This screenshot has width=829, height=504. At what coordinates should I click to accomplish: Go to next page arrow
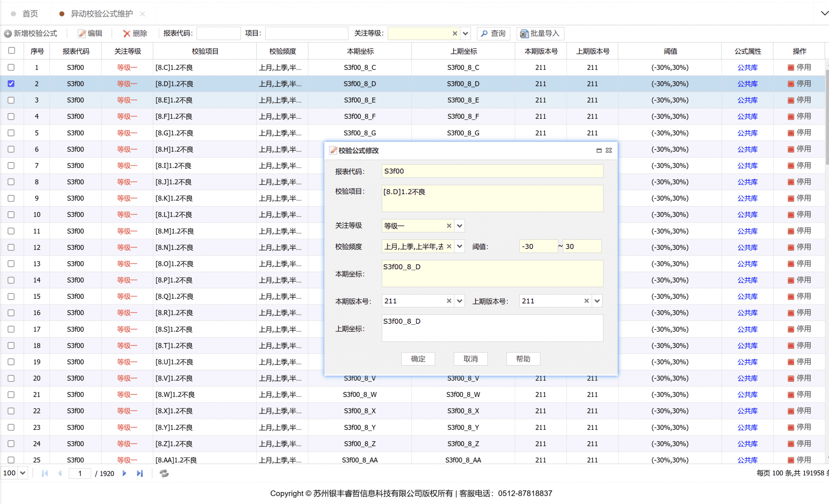pos(124,473)
